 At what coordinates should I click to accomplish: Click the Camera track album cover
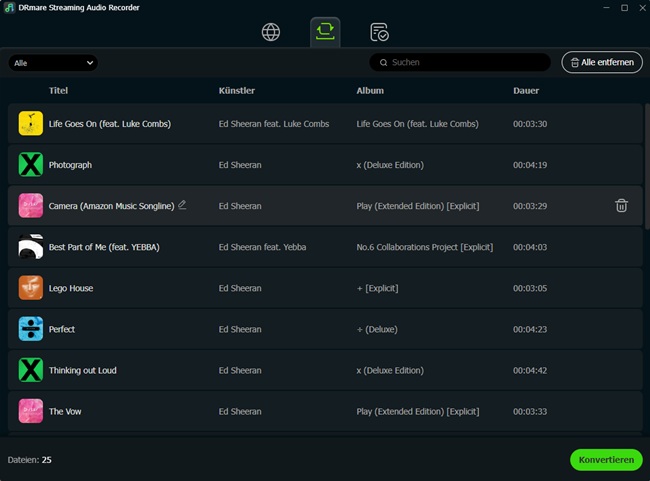[31, 205]
